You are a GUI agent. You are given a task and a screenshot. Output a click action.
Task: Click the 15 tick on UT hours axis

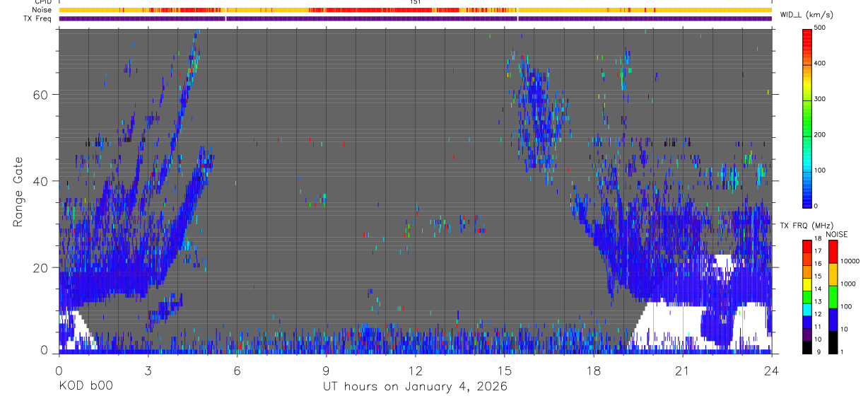click(504, 370)
